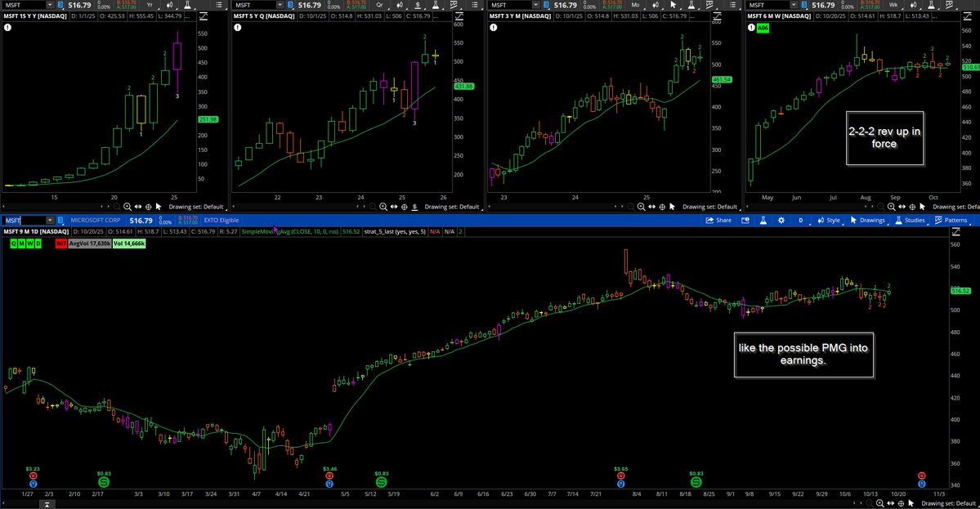The image size is (980, 509).
Task: Select pointer drawing tool in monthly panel header
Action: point(673,5)
